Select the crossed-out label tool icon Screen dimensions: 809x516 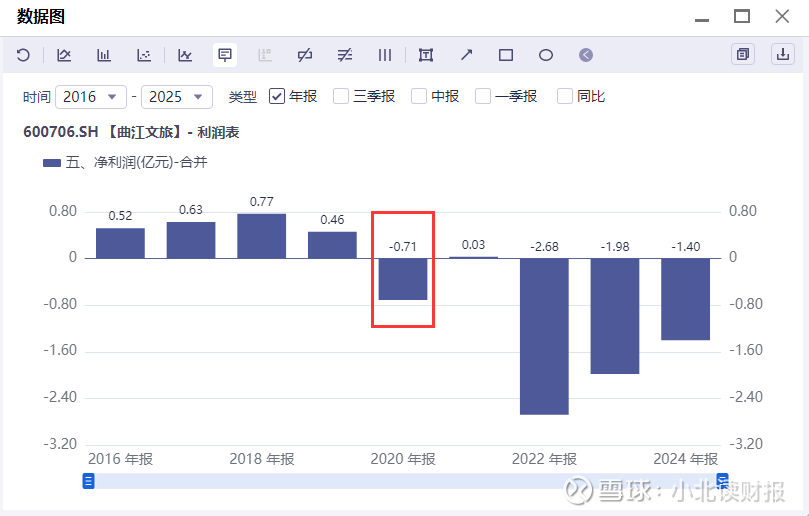(x=305, y=55)
